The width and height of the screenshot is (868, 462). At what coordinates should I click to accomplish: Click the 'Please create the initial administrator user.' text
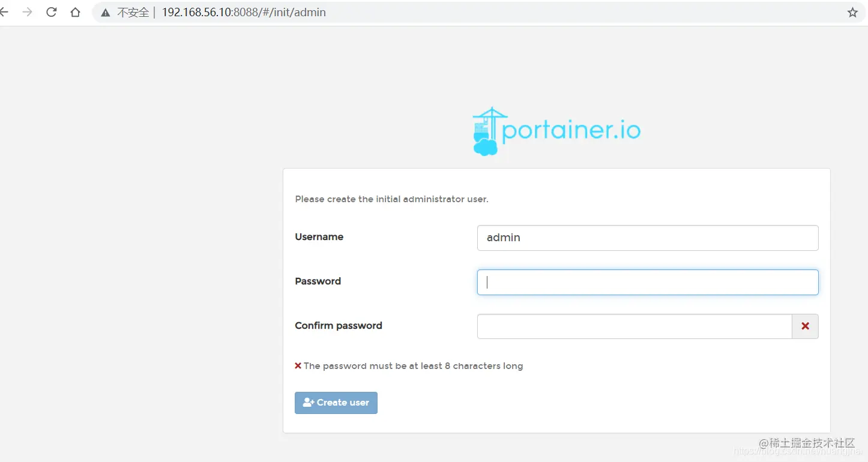[x=391, y=199]
